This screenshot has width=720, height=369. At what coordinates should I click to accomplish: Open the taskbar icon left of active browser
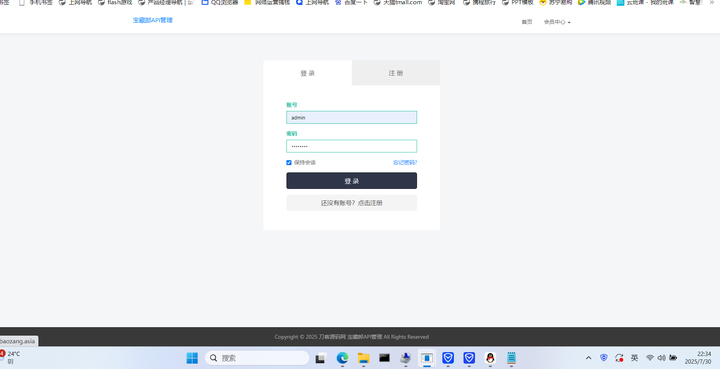point(405,358)
